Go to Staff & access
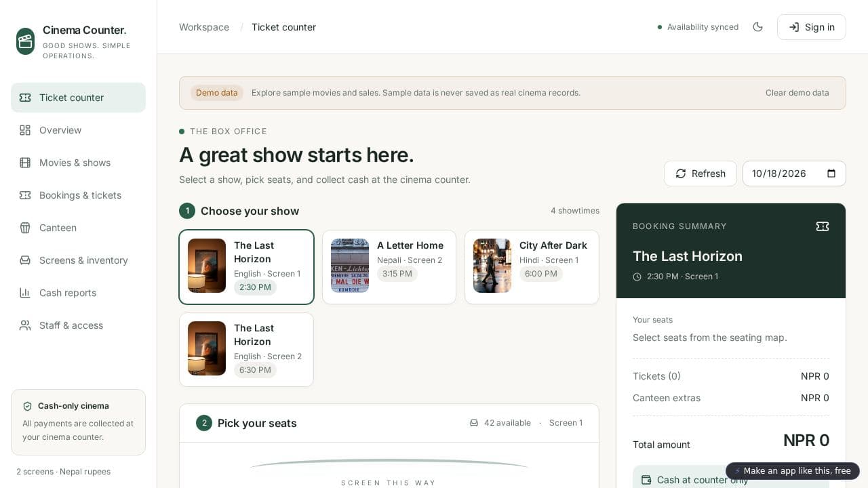Image resolution: width=868 pixels, height=488 pixels. [78, 325]
